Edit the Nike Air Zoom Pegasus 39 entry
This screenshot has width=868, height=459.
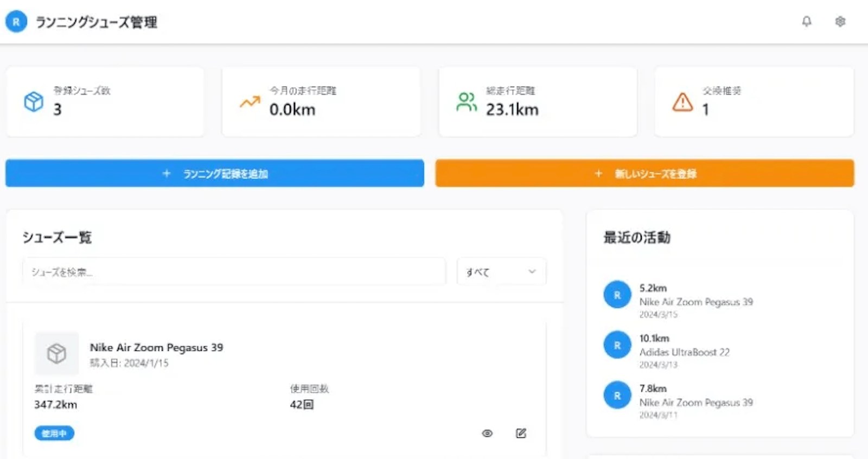point(521,433)
